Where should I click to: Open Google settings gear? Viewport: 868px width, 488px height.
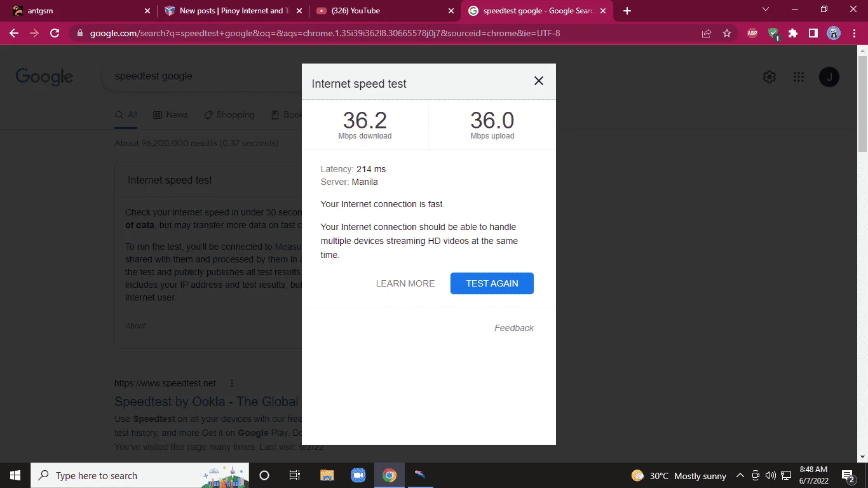pyautogui.click(x=769, y=77)
